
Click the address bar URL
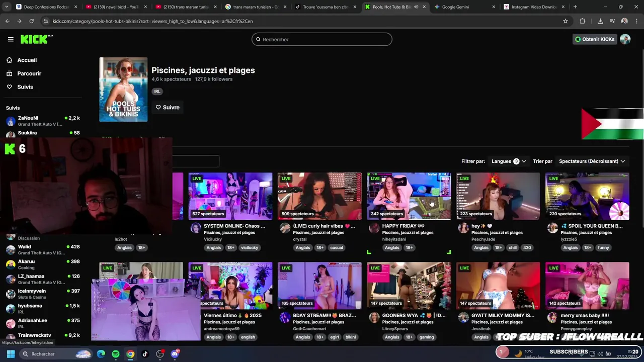[x=152, y=21]
